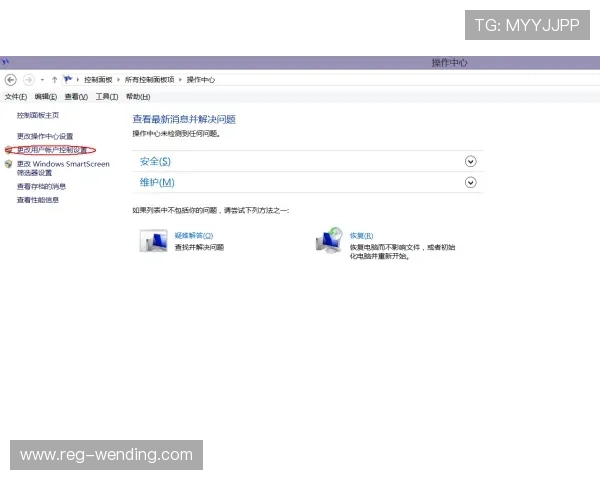Click the shield icon beside SmartScreen link
The width and height of the screenshot is (600, 480).
point(8,164)
